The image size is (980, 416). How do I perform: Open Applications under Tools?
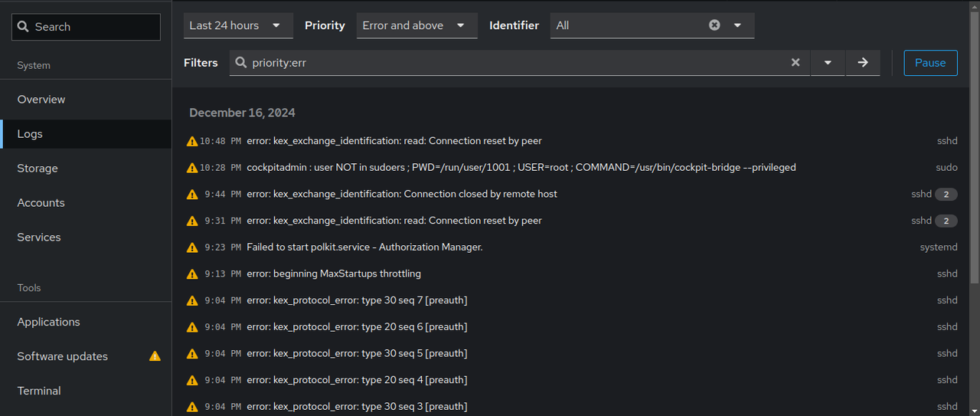tap(86, 322)
